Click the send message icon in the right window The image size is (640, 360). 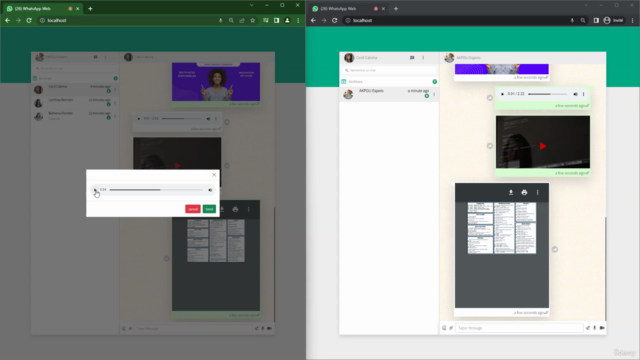588,328
